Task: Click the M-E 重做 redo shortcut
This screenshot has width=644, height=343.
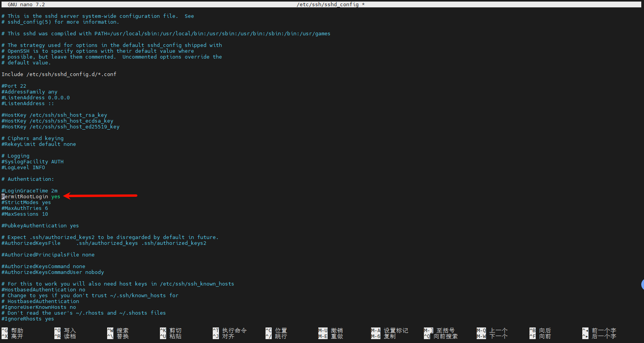Action: (331, 336)
